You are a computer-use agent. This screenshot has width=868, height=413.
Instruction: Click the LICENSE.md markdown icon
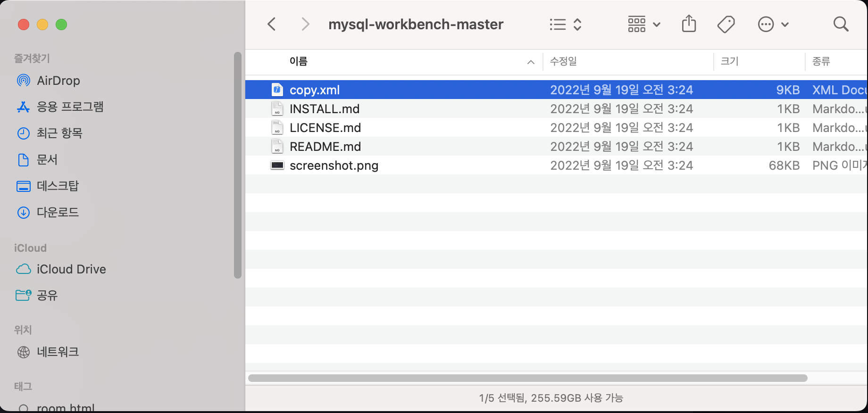point(277,127)
